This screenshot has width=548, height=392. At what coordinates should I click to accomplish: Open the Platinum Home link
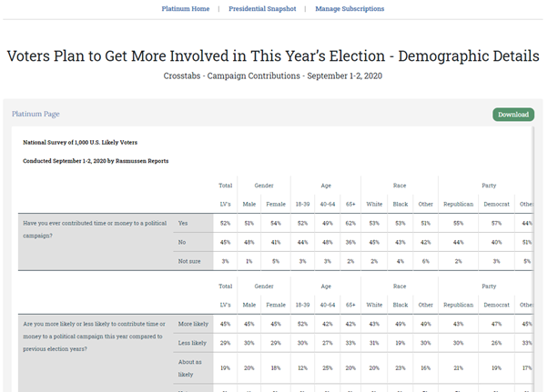pos(186,9)
